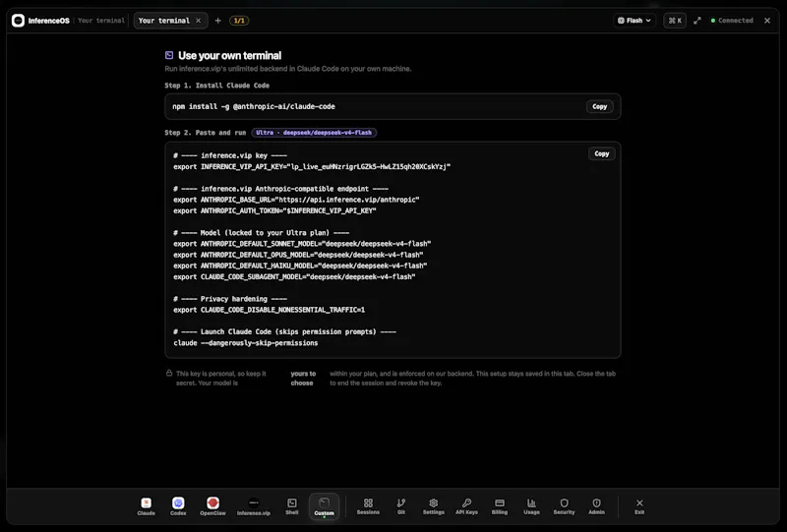The height and width of the screenshot is (532, 787).
Task: Click the 'yours to choose' text
Action: tap(303, 378)
